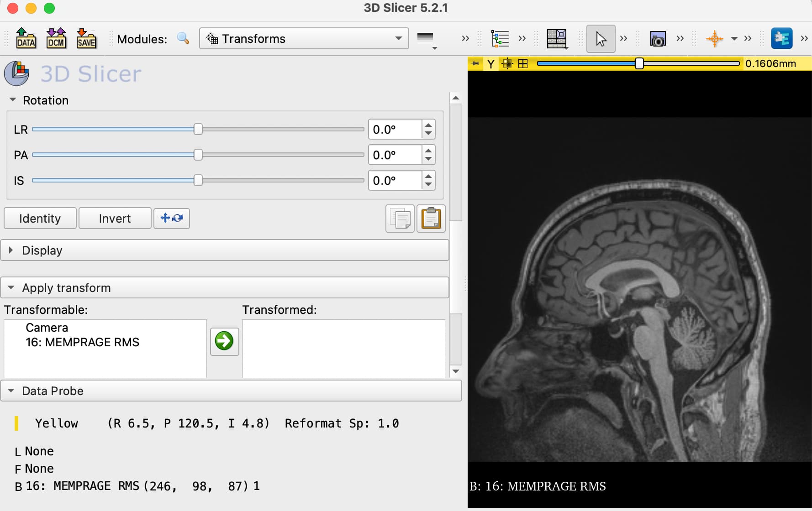
Task: Toggle the translate-rotate first icon button
Action: point(172,218)
